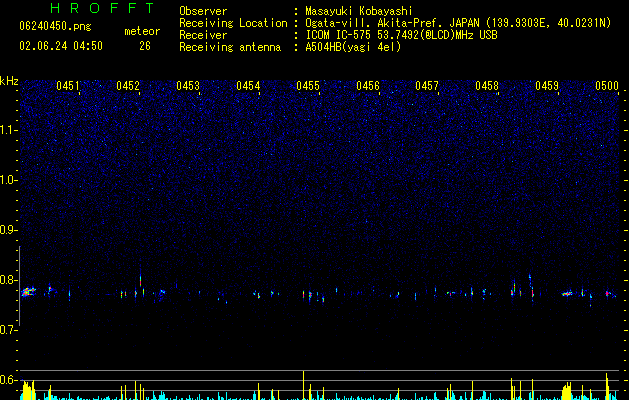Click the 0453 time marker

[x=188, y=86]
